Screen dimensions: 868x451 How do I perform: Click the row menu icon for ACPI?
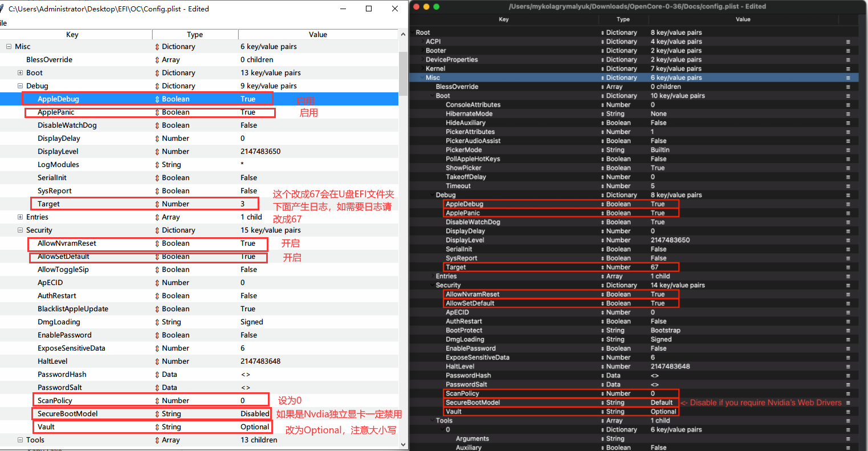click(x=848, y=42)
